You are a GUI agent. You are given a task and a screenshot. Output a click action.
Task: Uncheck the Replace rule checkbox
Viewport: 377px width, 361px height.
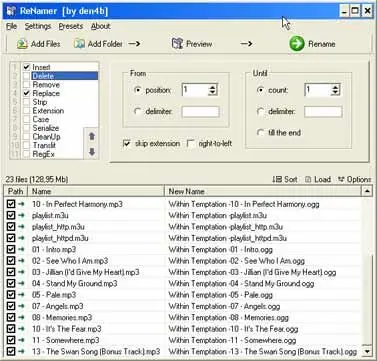point(26,93)
